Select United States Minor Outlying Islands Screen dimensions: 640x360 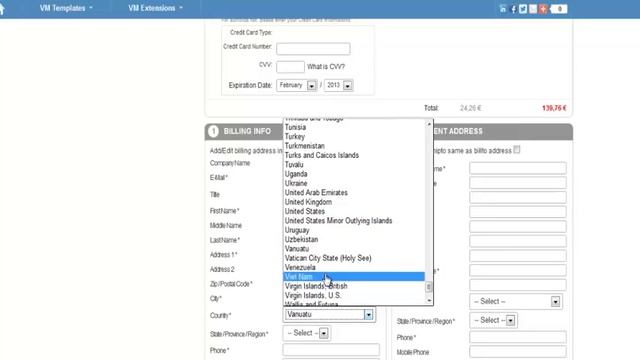point(354,221)
